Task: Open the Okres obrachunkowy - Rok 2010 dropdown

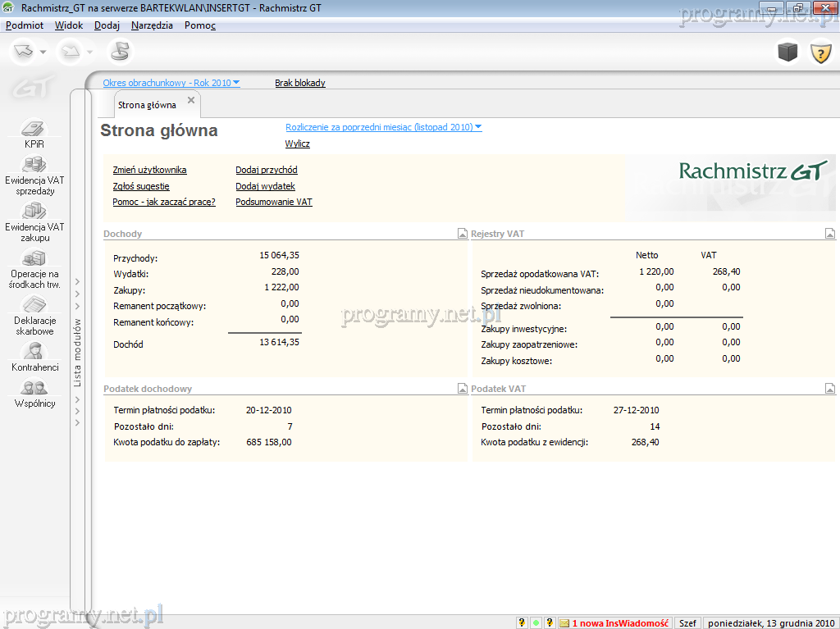Action: 236,83
